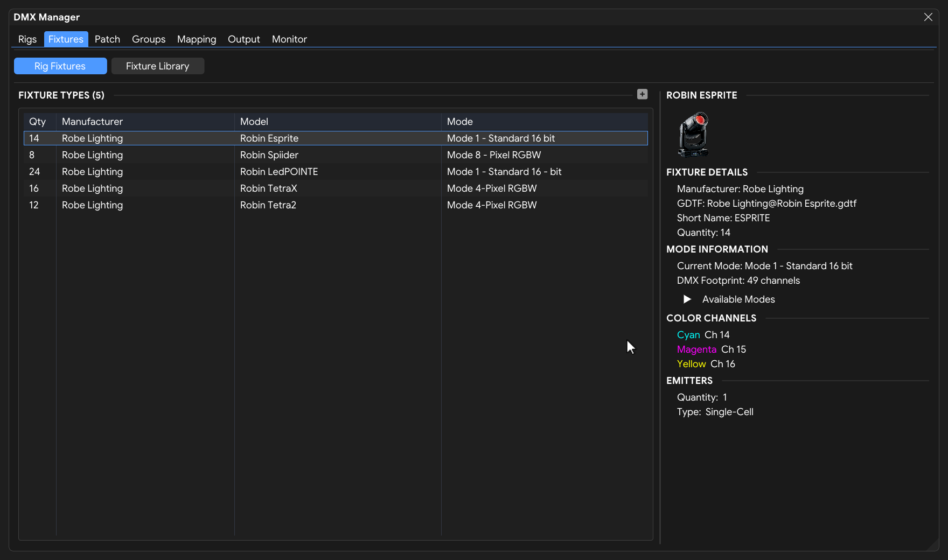The width and height of the screenshot is (948, 560).
Task: Switch to the Patch tab
Action: tap(107, 39)
